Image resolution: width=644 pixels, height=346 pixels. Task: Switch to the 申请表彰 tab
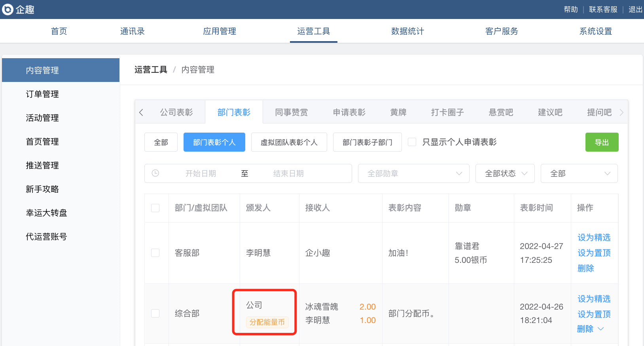pos(349,112)
